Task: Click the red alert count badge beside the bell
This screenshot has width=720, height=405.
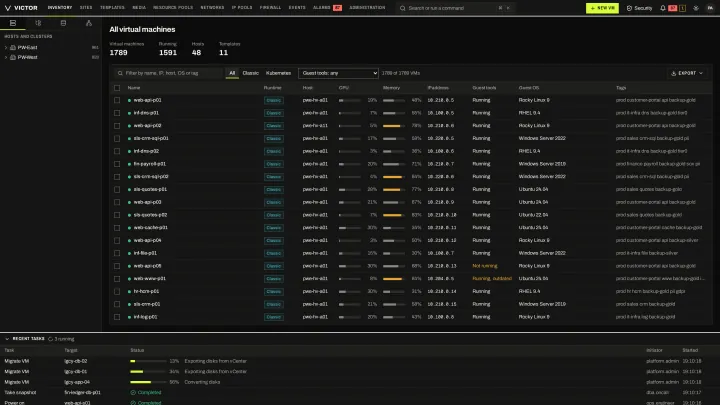Action: pos(672,8)
